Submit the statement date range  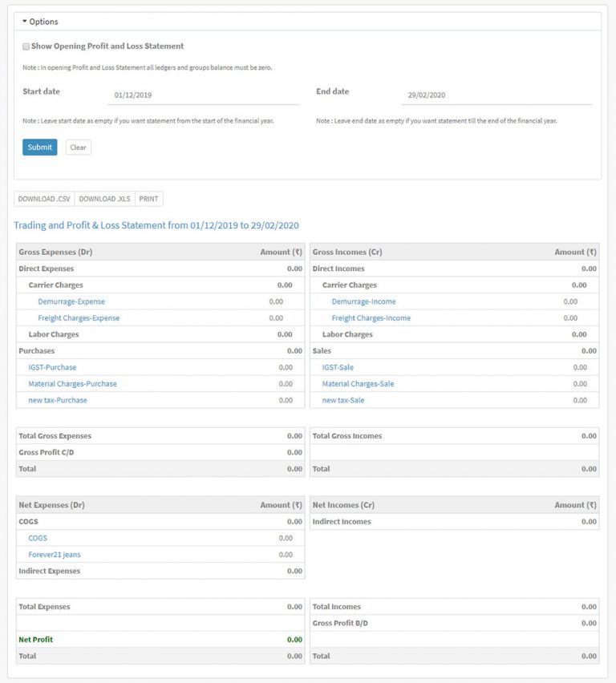tap(38, 147)
